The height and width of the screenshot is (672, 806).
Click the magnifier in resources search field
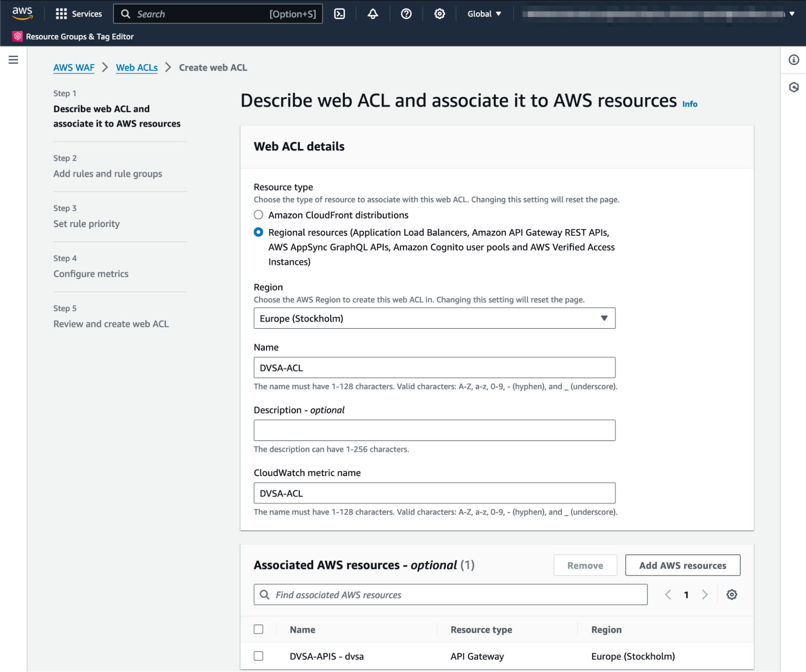point(265,595)
